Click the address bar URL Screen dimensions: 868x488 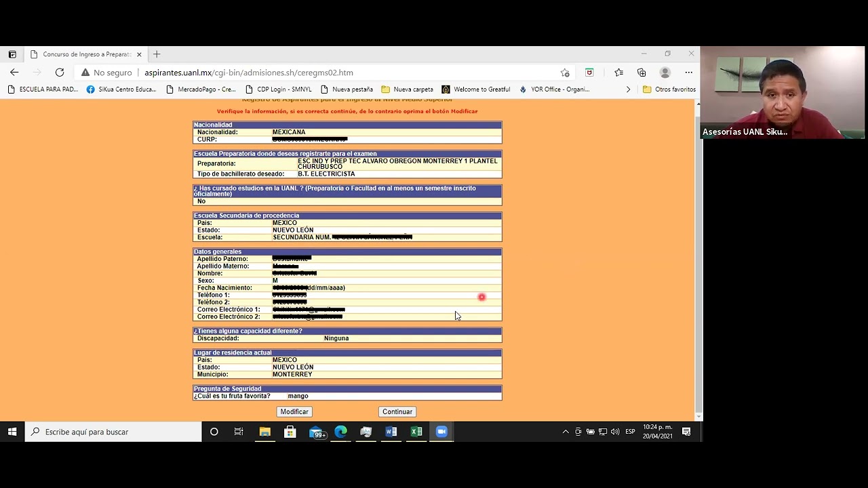[248, 73]
